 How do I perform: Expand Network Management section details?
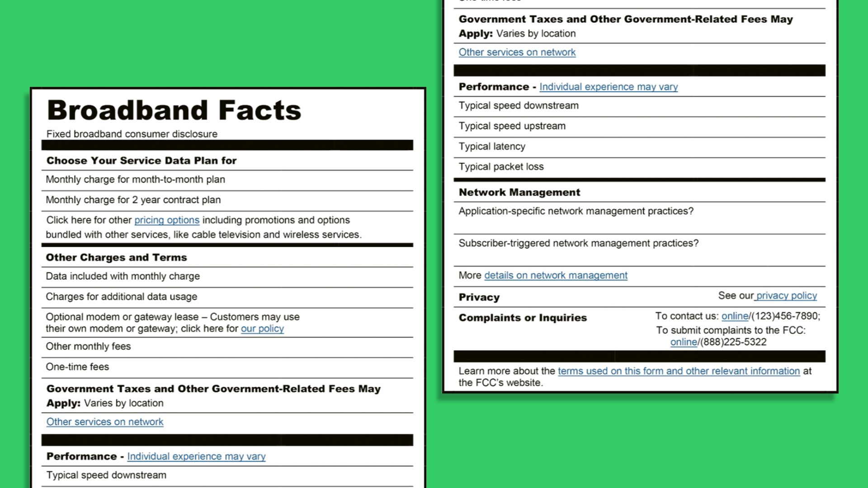tap(556, 275)
